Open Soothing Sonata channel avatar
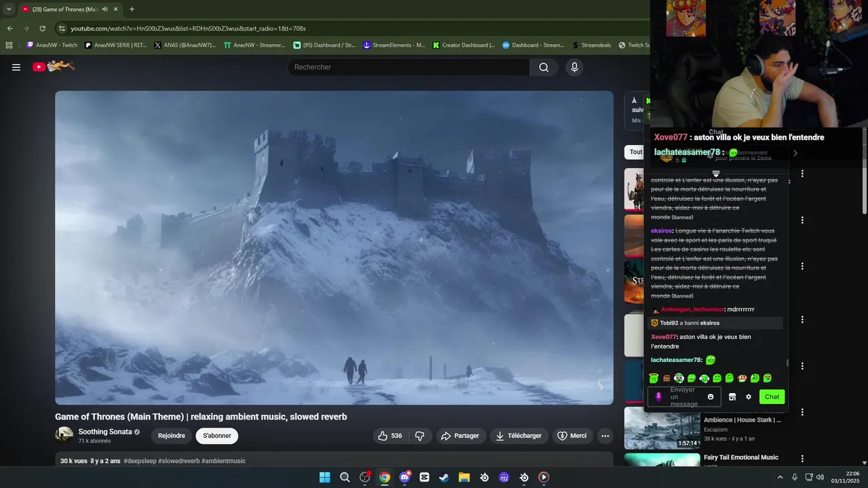 click(x=64, y=435)
